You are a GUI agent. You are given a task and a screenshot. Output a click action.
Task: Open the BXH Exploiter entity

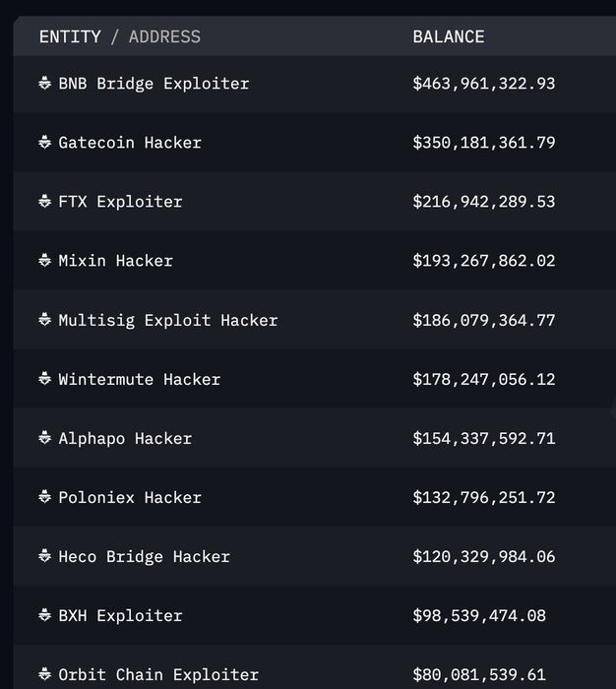(x=120, y=616)
